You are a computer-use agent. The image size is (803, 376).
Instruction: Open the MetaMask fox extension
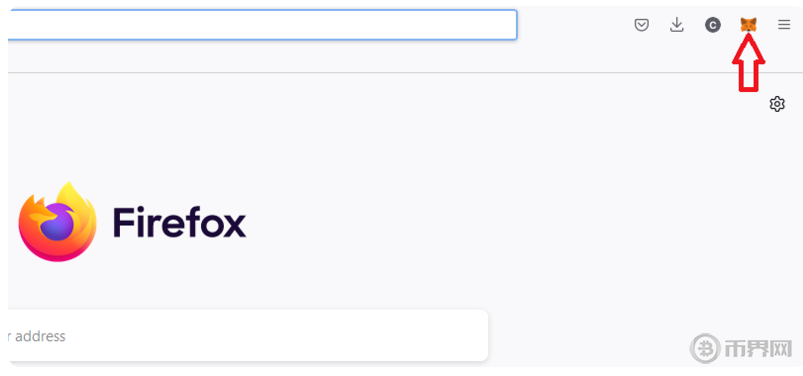click(x=748, y=25)
